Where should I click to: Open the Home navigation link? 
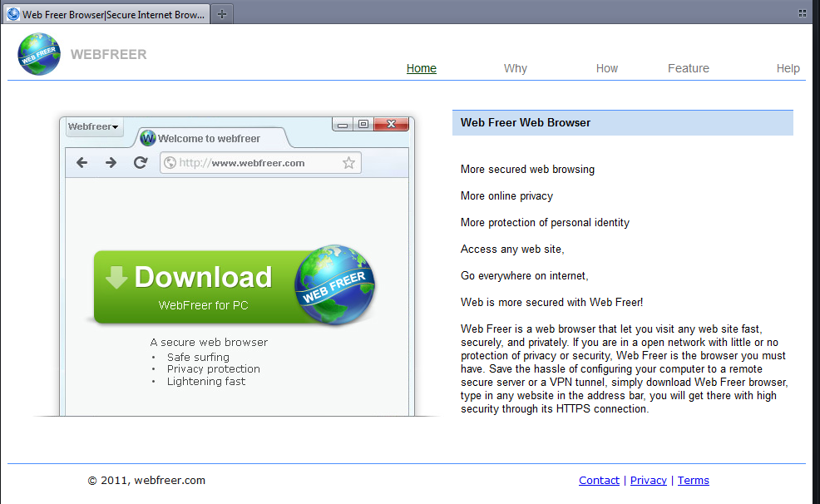(421, 68)
